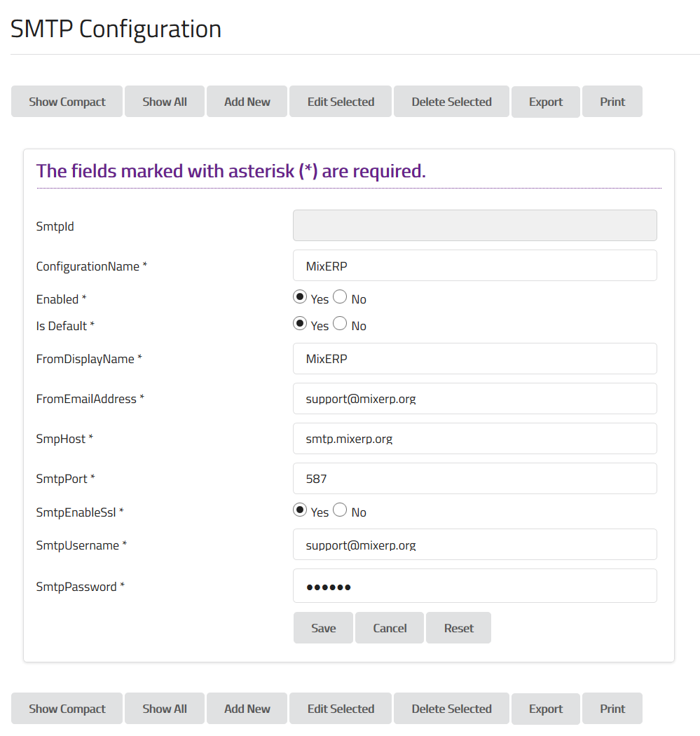700x736 pixels.
Task: Click top Delete Selected button
Action: 451,102
